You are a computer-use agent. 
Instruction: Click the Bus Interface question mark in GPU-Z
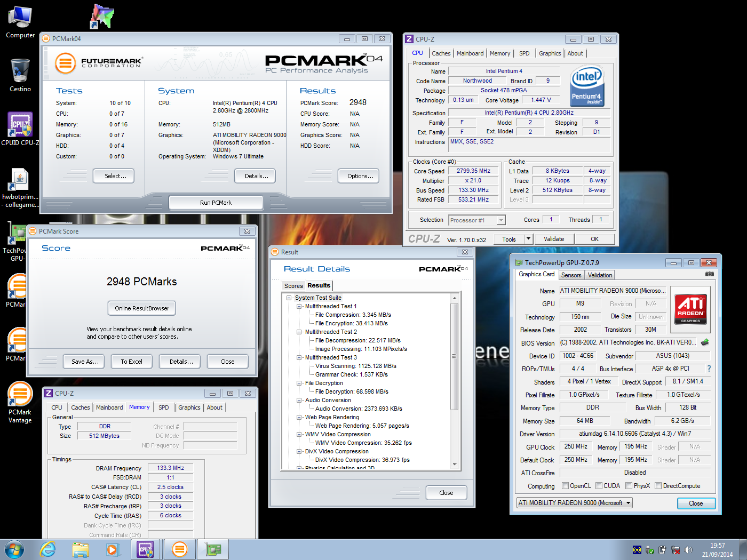709,369
